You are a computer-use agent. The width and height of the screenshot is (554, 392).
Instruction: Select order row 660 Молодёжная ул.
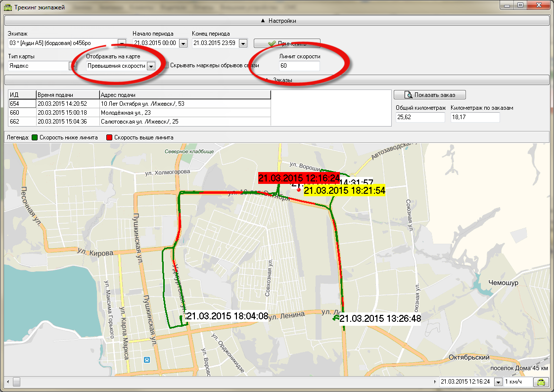139,112
